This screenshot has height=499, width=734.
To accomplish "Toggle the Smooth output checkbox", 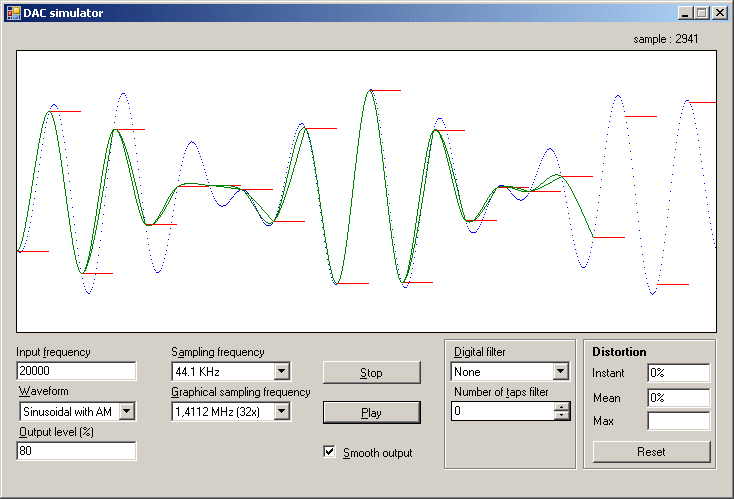I will (330, 452).
